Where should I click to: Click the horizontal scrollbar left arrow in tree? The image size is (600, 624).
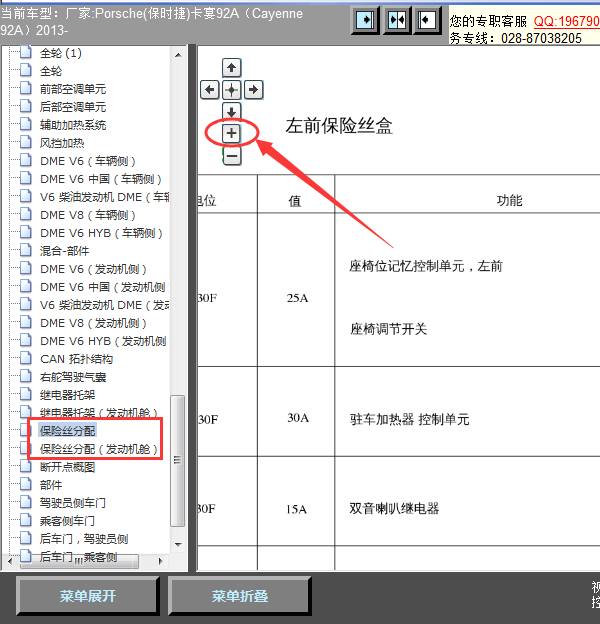tap(10, 562)
